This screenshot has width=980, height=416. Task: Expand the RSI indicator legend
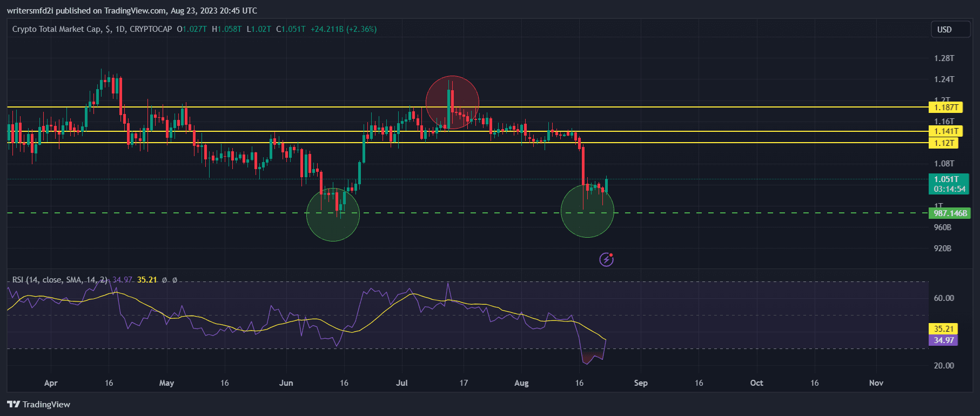coord(59,280)
